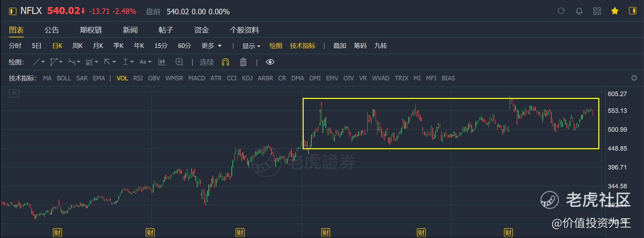This screenshot has height=238, width=644.
Task: Enable the RSI indicator
Action: point(138,78)
